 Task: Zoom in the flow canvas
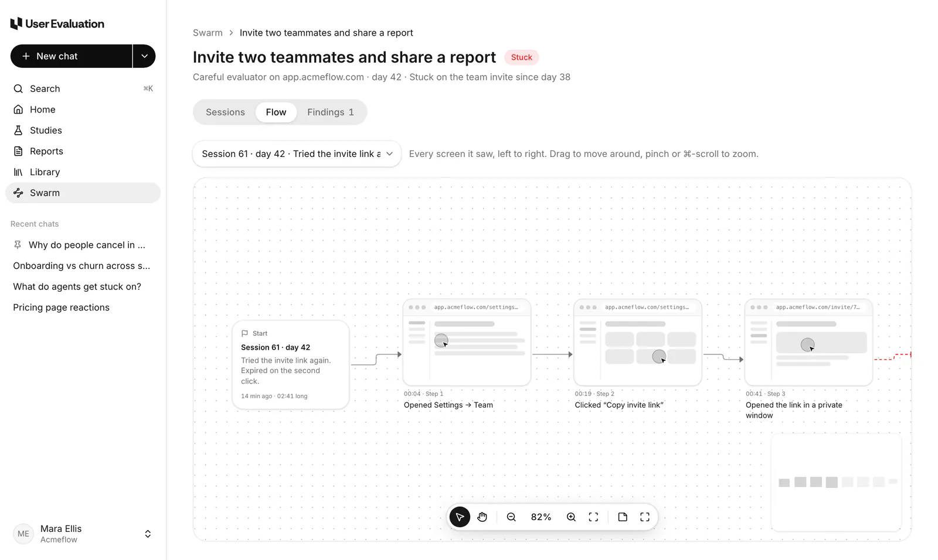pos(571,517)
